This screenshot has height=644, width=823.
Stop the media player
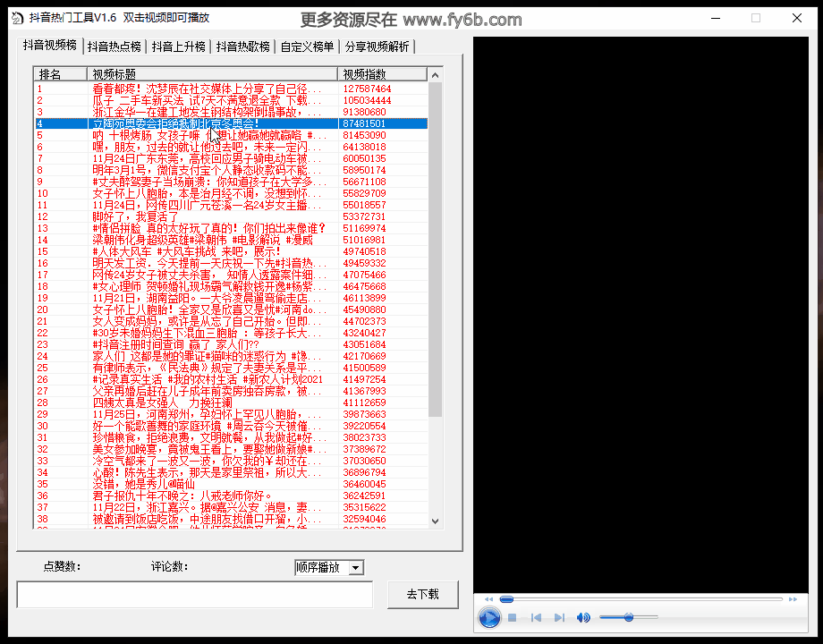(513, 618)
